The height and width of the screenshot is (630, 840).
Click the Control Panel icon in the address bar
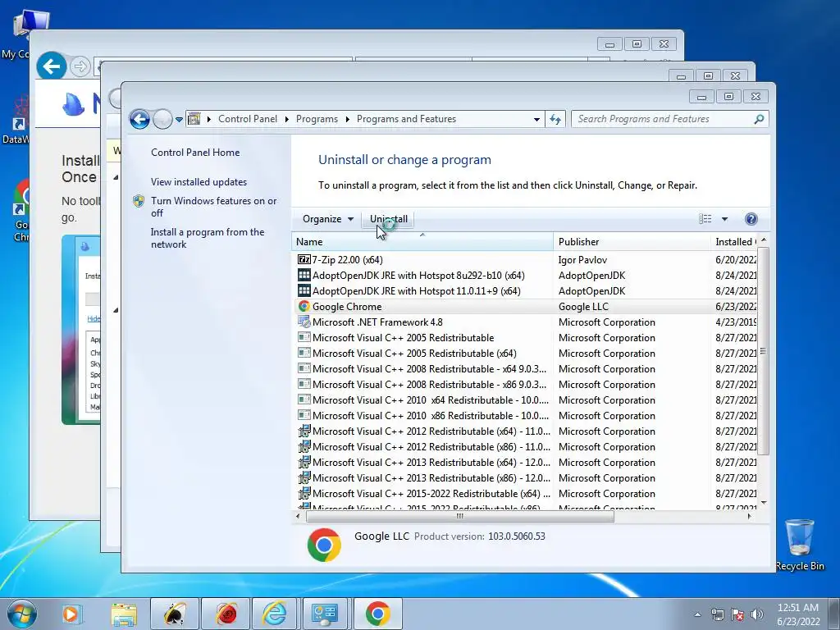pos(194,118)
